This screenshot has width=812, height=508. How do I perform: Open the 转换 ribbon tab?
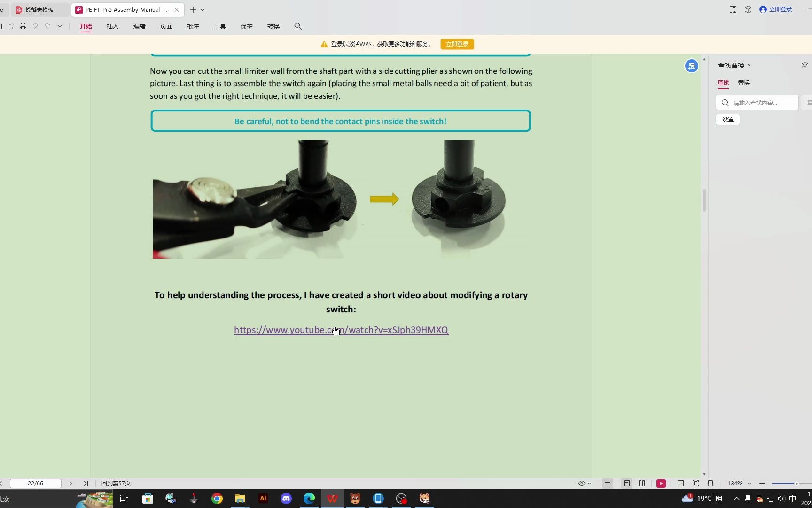click(x=273, y=26)
